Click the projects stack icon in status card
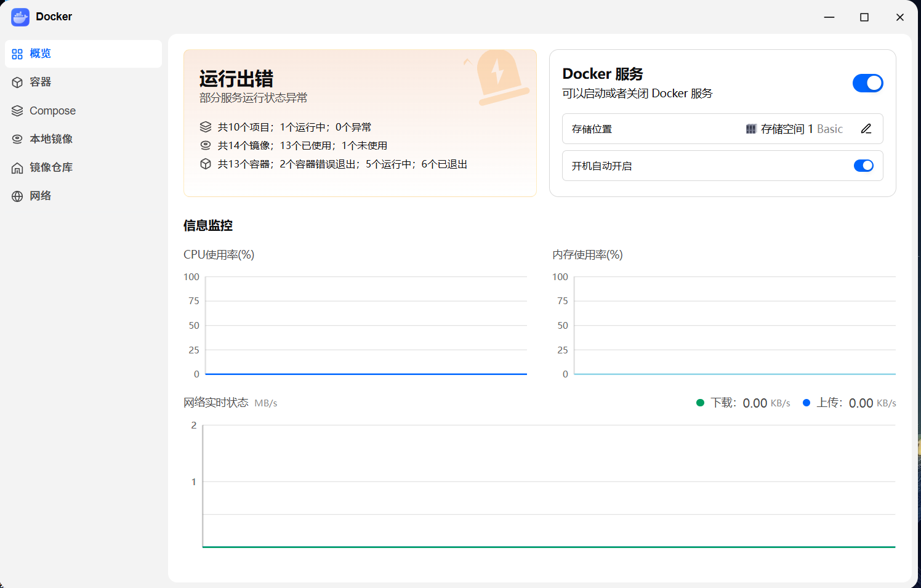The width and height of the screenshot is (921, 588). 206,127
